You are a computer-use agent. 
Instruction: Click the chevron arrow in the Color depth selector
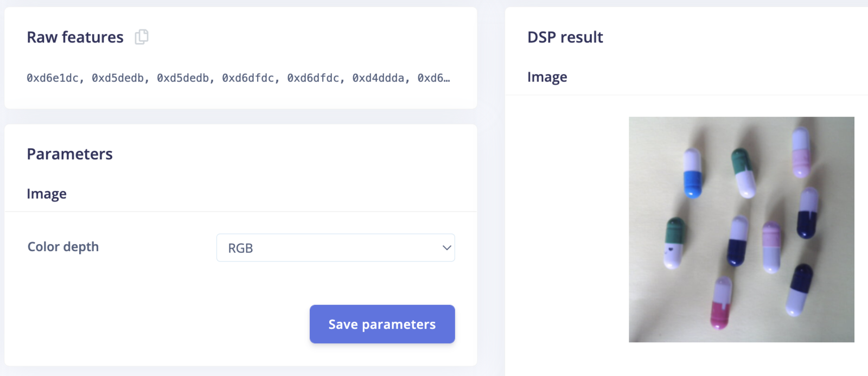coord(446,248)
